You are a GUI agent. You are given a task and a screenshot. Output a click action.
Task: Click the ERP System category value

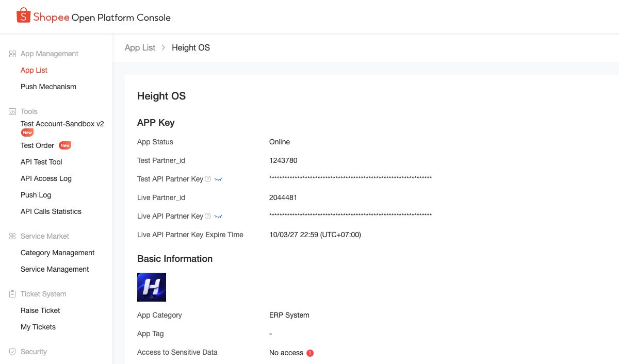click(x=289, y=315)
